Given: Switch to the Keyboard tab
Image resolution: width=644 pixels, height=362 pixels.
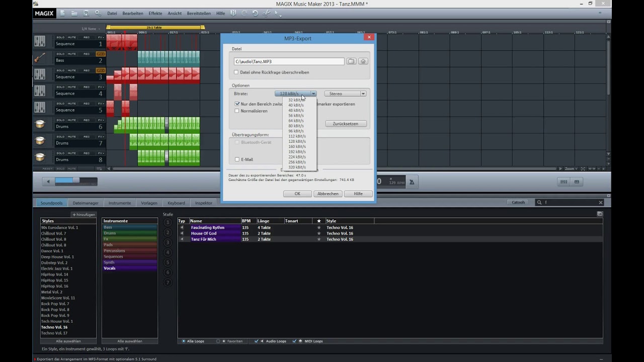Looking at the screenshot, I should coord(176,203).
